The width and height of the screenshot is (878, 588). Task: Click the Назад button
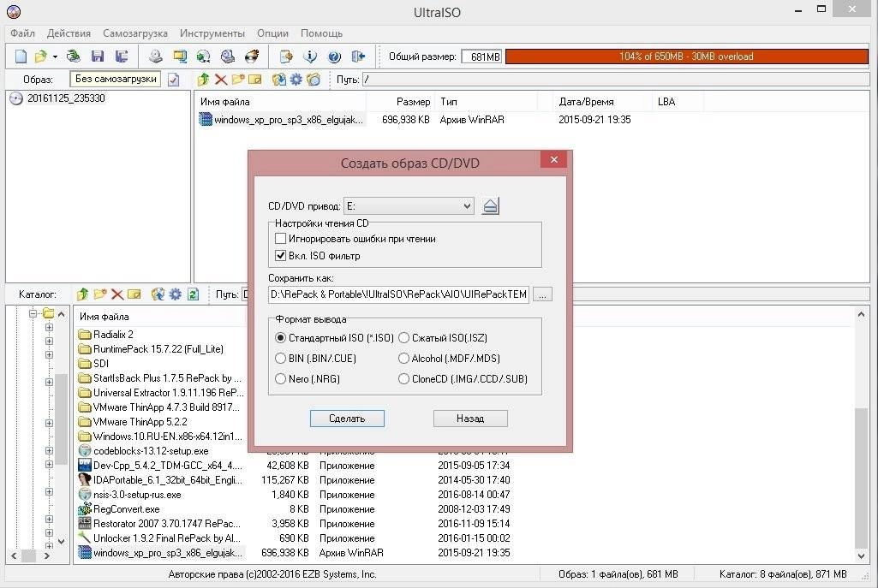(470, 419)
